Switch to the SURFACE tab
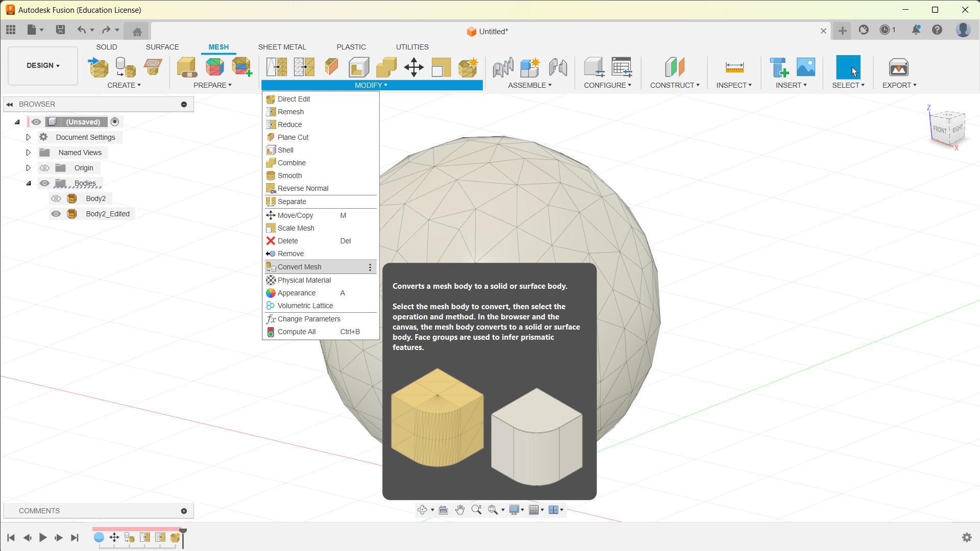980x551 pixels. coord(162,47)
